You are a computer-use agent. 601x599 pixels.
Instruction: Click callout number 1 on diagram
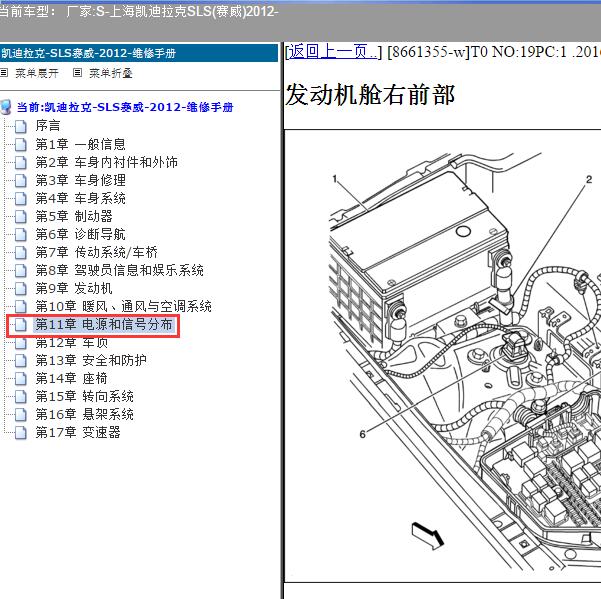click(x=335, y=179)
